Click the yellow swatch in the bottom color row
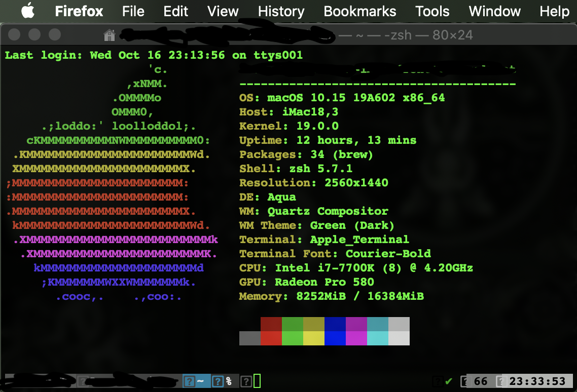This screenshot has width=577, height=392. click(314, 338)
